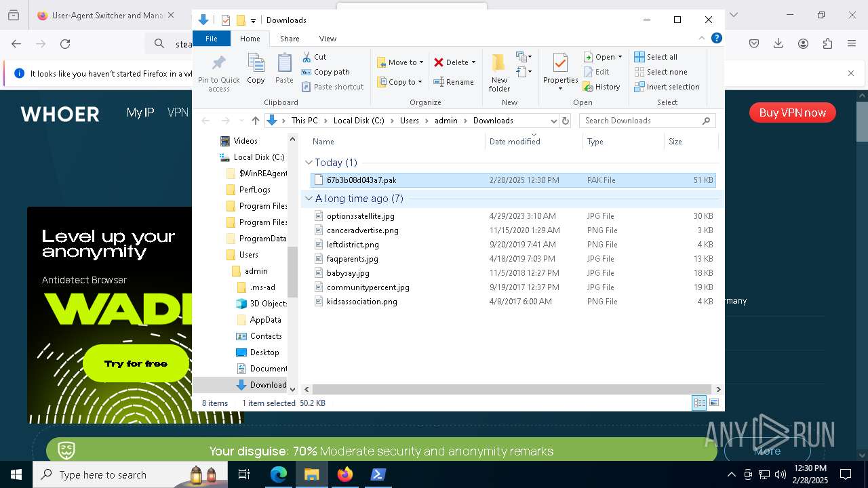Image resolution: width=868 pixels, height=488 pixels.
Task: Open Explorer ribbon help icon
Action: point(716,39)
